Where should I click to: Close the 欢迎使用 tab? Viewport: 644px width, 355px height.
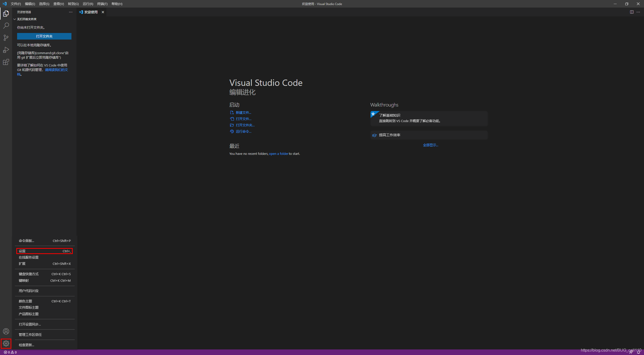[x=103, y=12]
